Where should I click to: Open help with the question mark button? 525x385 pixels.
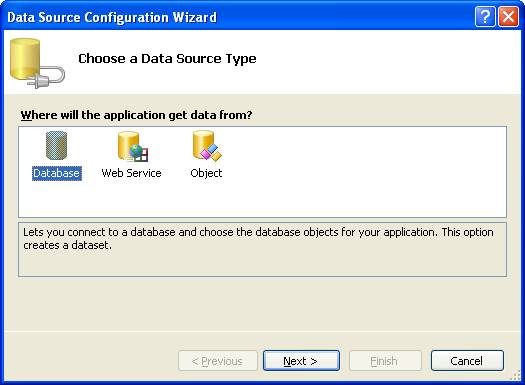point(484,16)
